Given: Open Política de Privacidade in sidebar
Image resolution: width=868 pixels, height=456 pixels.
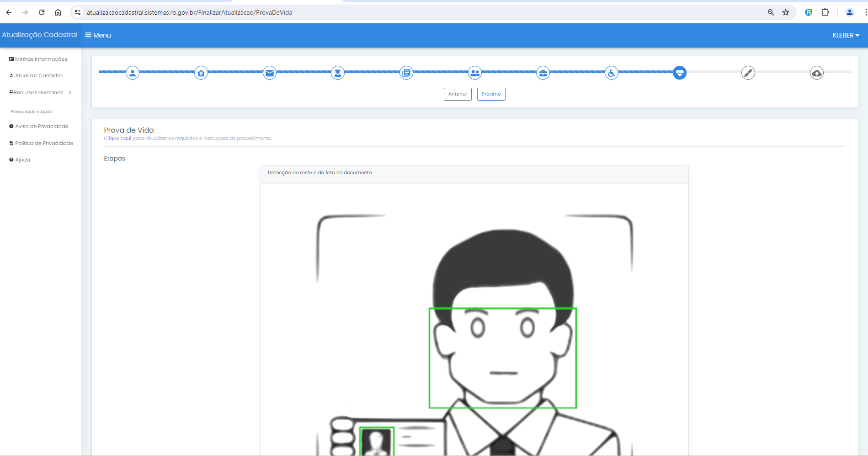Looking at the screenshot, I should click(x=41, y=143).
